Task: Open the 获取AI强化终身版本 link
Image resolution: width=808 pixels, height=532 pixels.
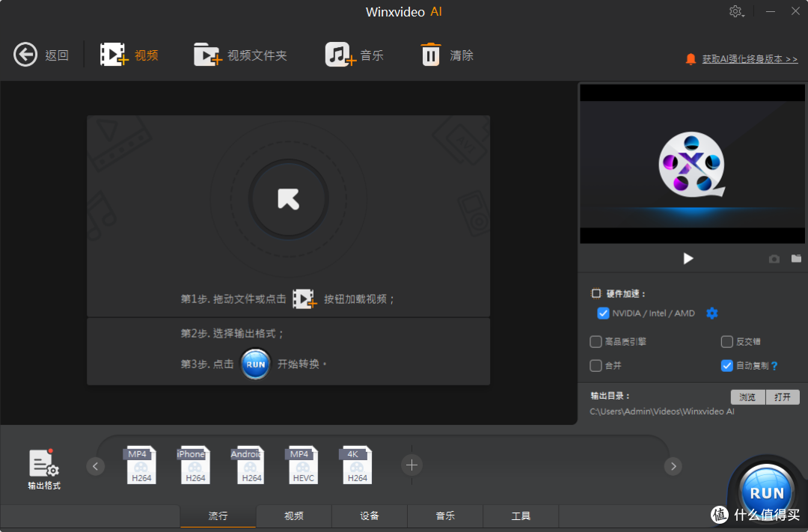Action: (x=750, y=59)
